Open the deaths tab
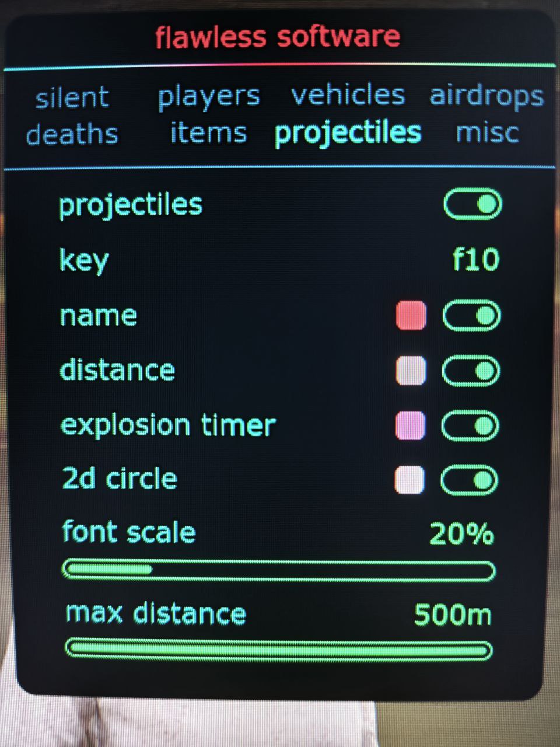Image resolution: width=560 pixels, height=747 pixels. tap(72, 134)
